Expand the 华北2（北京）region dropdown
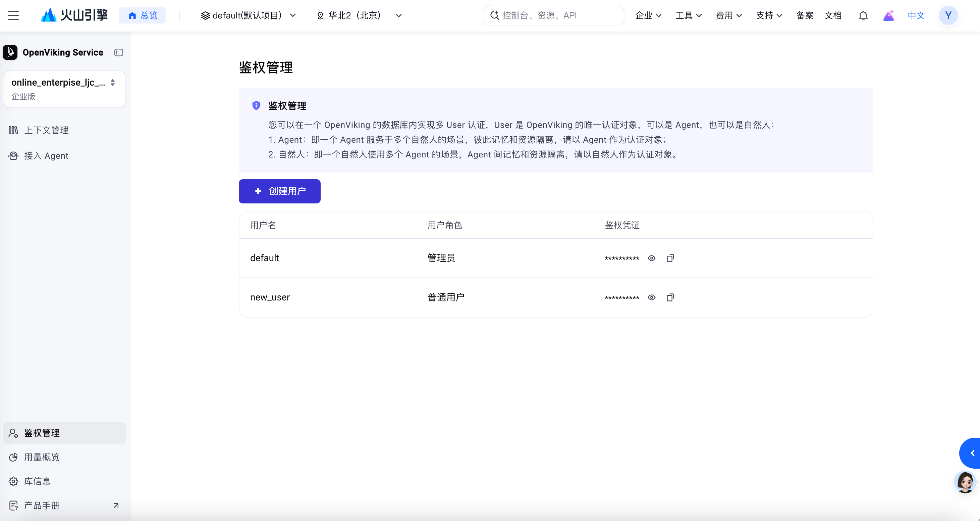The height and width of the screenshot is (521, 980). pyautogui.click(x=359, y=16)
